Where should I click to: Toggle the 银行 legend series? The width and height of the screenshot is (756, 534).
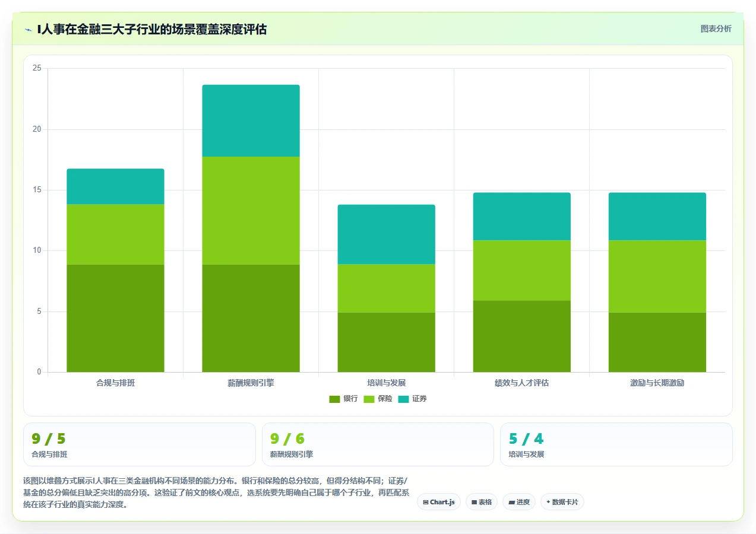pyautogui.click(x=343, y=399)
